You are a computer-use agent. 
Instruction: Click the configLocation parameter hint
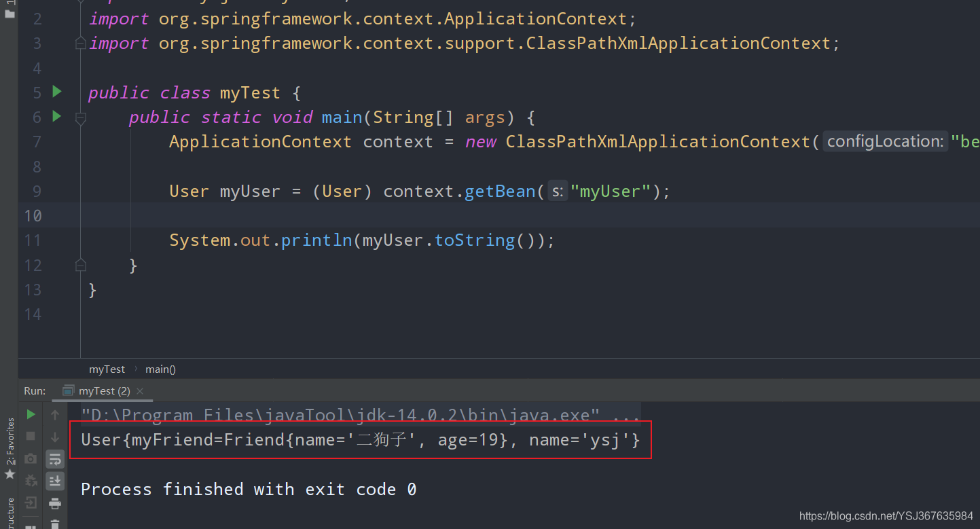pyautogui.click(x=886, y=141)
